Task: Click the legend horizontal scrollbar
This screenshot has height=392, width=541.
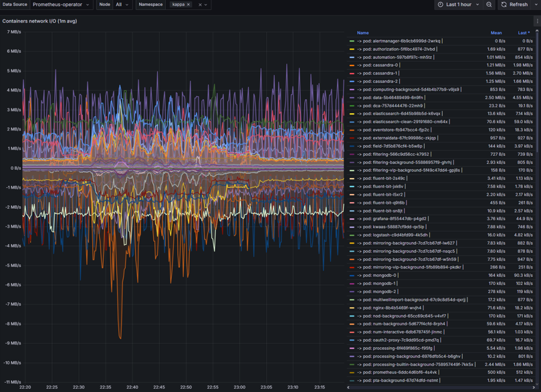Action: tap(441, 387)
